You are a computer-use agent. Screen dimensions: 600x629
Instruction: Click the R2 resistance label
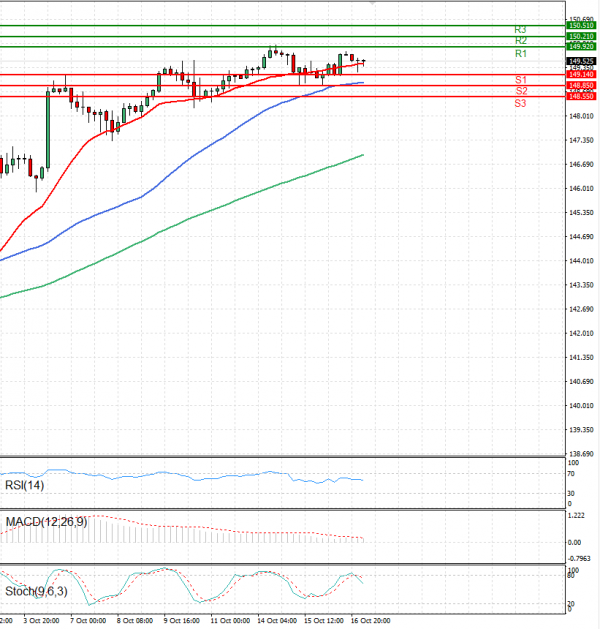(x=521, y=41)
